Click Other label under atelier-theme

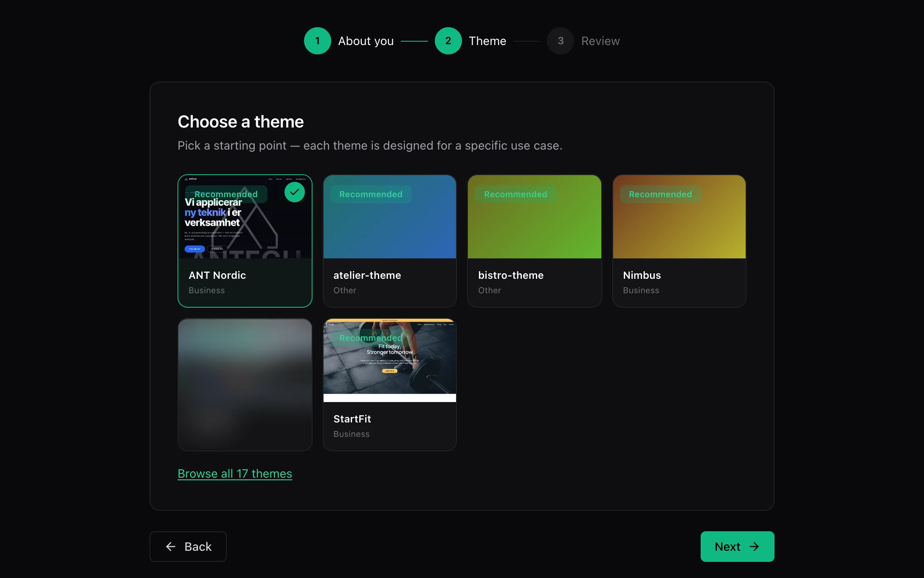[x=345, y=290]
